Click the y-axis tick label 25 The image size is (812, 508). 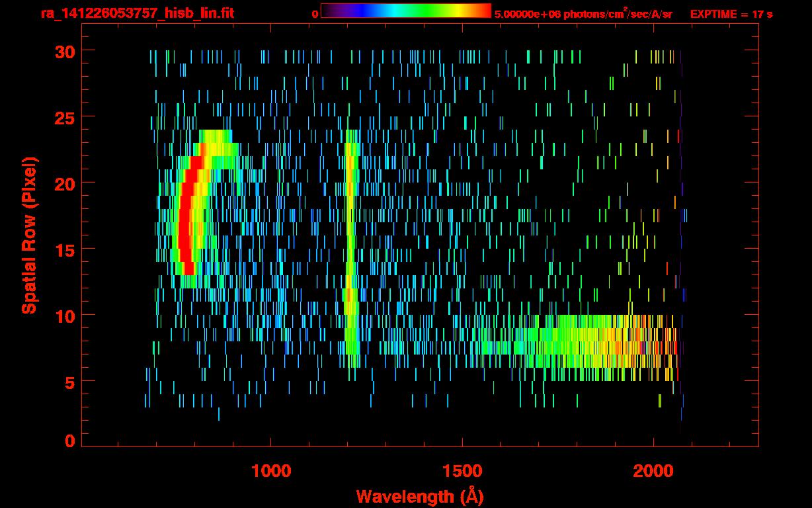click(65, 117)
